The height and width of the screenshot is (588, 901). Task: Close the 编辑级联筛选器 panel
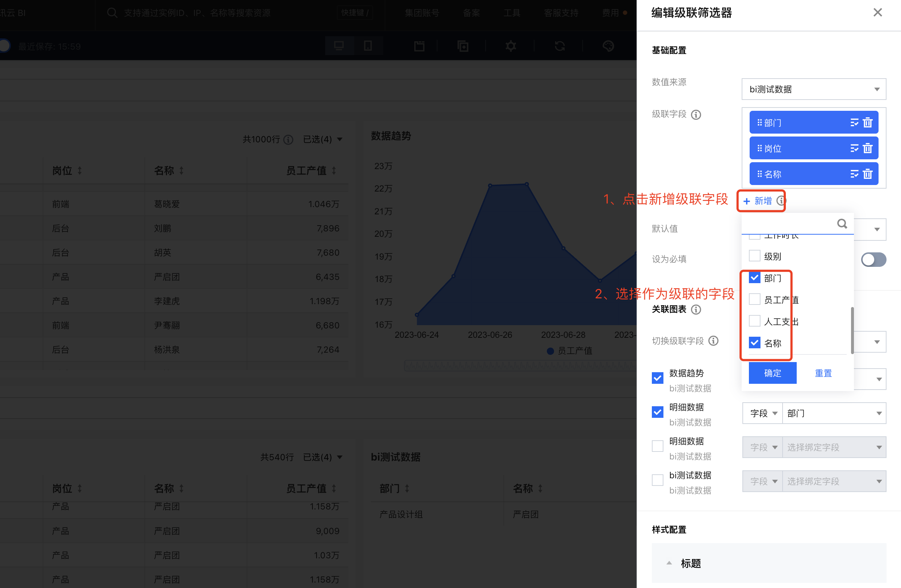click(877, 12)
